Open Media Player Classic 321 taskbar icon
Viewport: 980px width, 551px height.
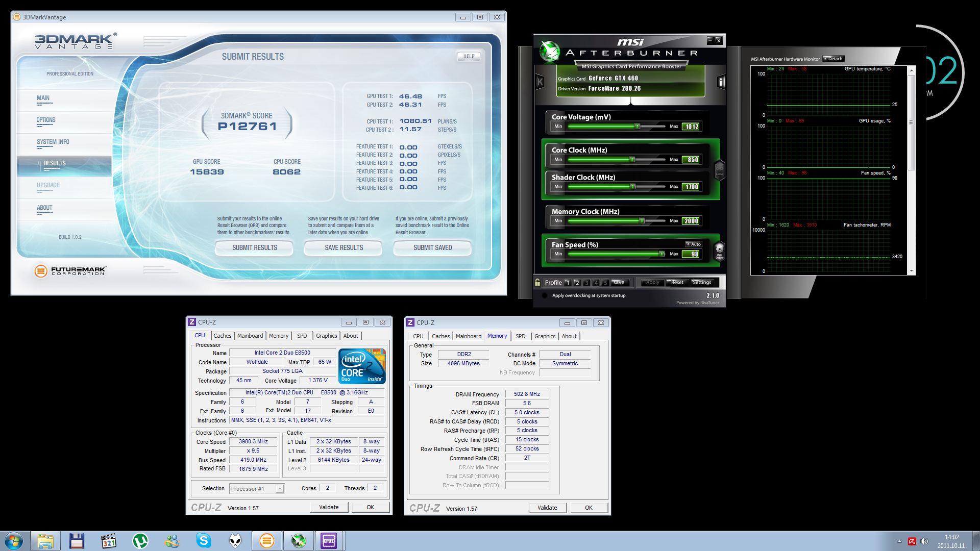pos(108,541)
